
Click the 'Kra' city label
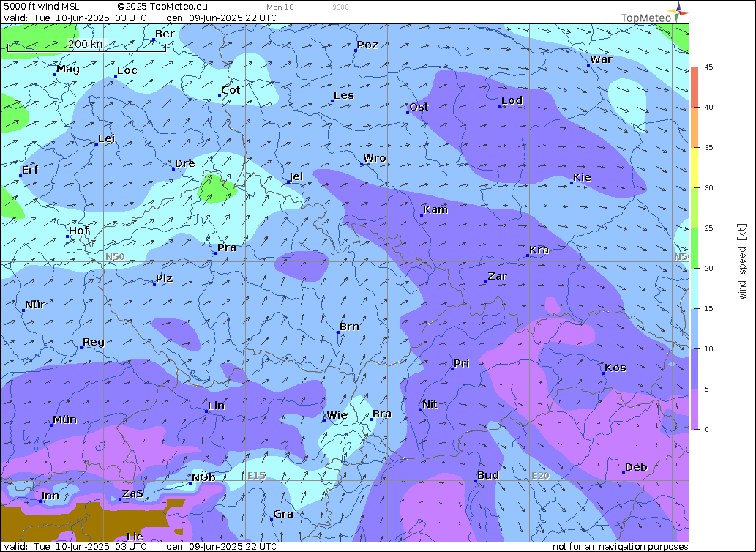(539, 250)
